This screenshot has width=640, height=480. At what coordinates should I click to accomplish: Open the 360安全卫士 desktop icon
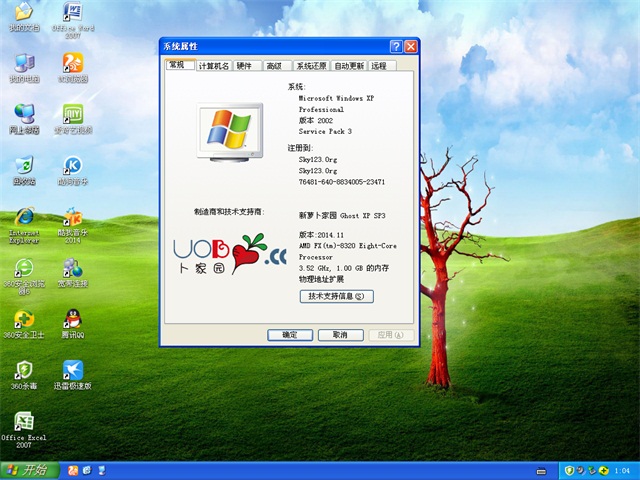point(24,319)
